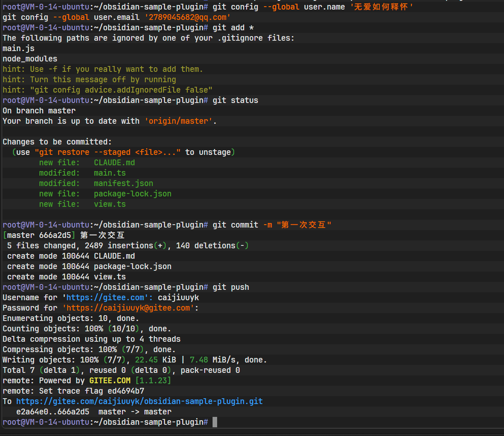The height and width of the screenshot is (436, 504).
Task: Open the gitee.com obsidian-sample-plugin.git repository URL
Action: [x=139, y=402]
